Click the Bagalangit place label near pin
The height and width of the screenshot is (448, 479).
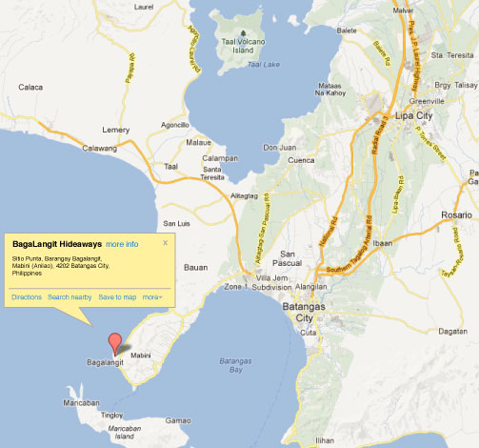[x=105, y=362]
